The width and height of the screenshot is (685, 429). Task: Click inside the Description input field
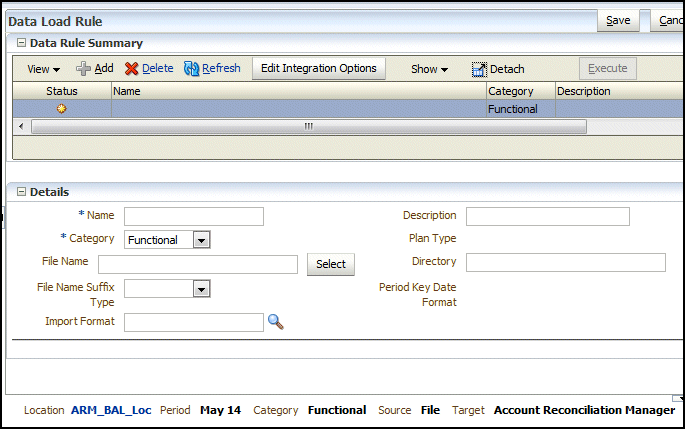coord(548,217)
